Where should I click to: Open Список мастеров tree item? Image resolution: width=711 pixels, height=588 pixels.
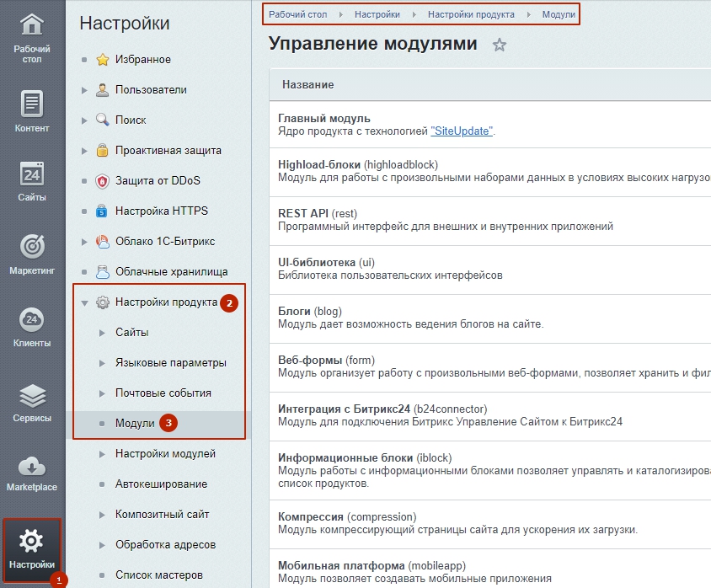[158, 575]
